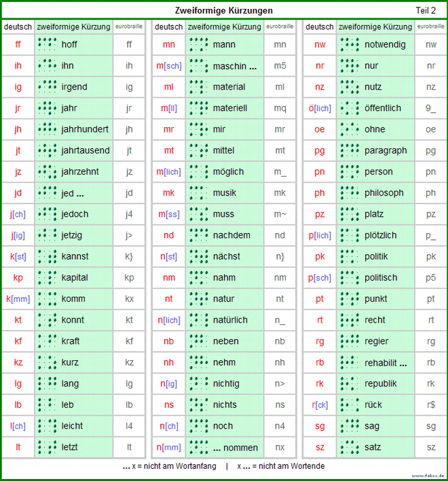Click the braille pattern beside 'möglich'
The width and height of the screenshot is (448, 481).
[199, 171]
